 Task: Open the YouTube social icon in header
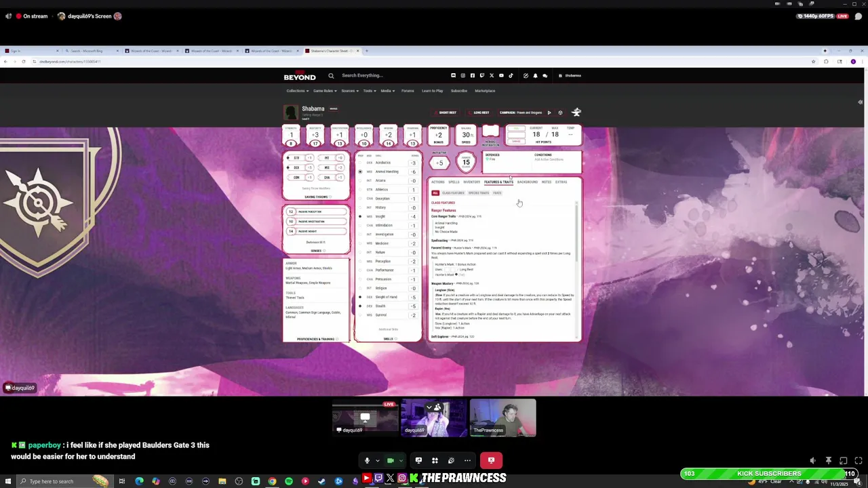(501, 76)
